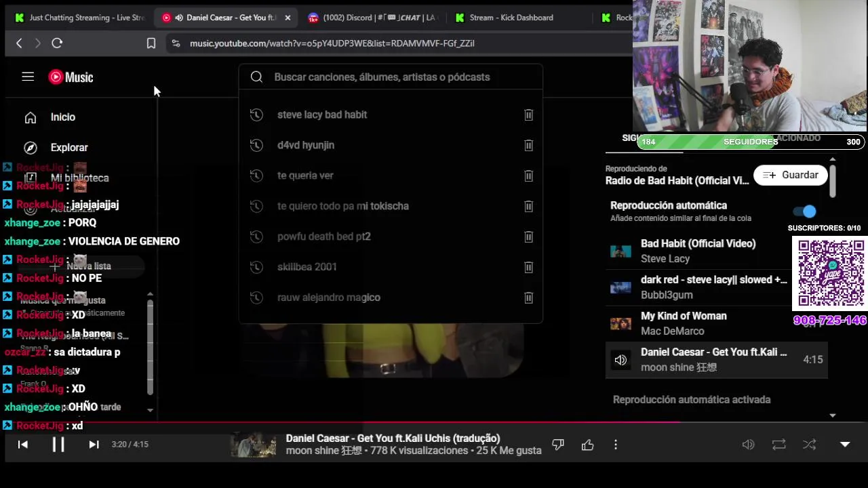The image size is (868, 488).
Task: Click the now-playing album thumbnail in player bar
Action: click(253, 445)
